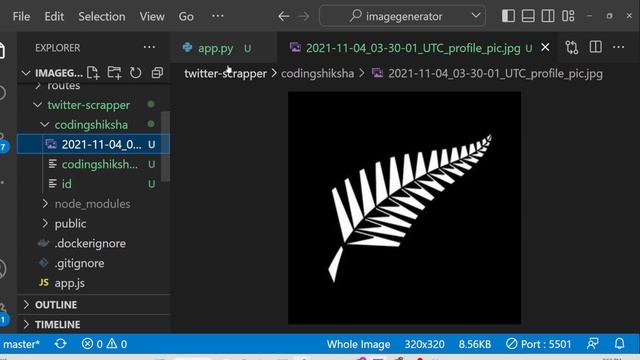The width and height of the screenshot is (640, 360).
Task: Expand the TIMELINE section
Action: tap(93, 324)
